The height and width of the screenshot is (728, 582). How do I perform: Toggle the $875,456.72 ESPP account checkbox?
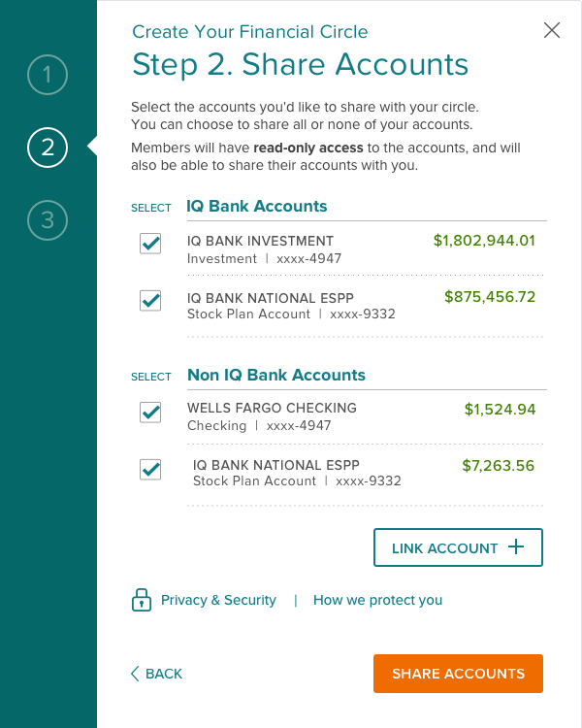(150, 301)
